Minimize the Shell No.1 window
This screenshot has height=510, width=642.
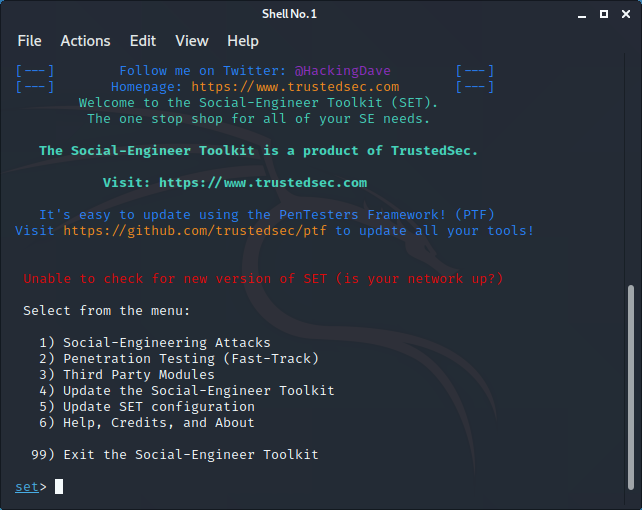582,15
